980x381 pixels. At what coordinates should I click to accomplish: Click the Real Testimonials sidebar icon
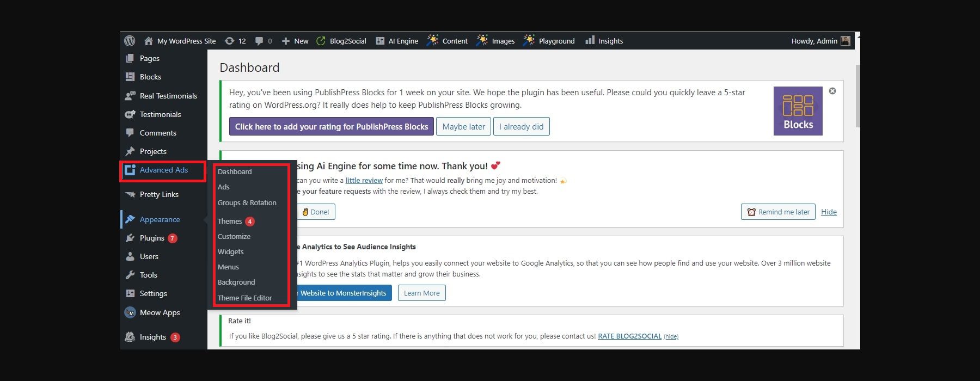pos(130,96)
